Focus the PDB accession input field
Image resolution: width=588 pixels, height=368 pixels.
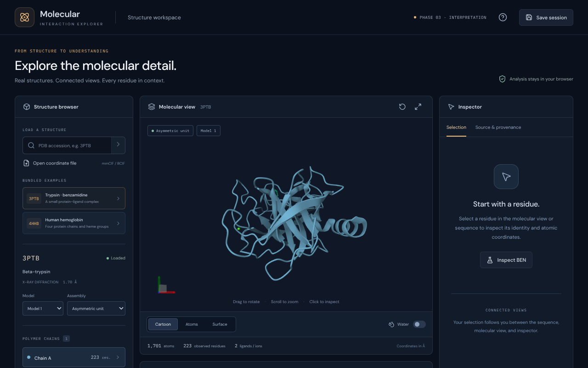tap(67, 145)
